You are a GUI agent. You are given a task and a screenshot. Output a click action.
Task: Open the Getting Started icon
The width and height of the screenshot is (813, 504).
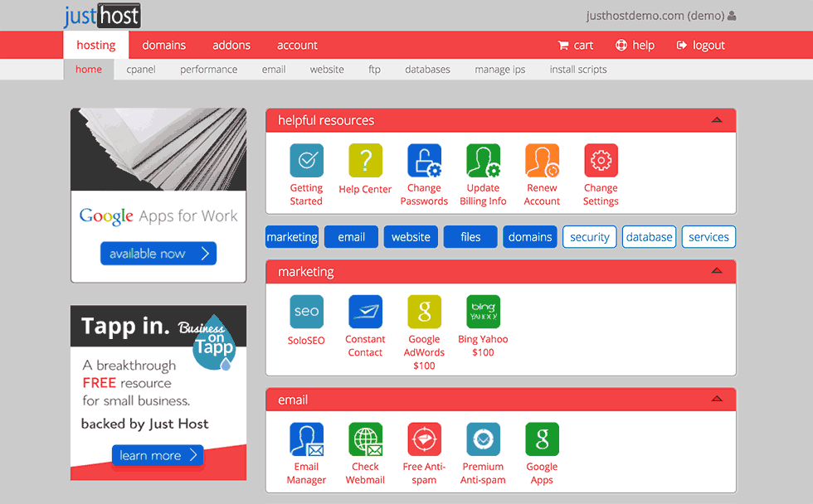tap(306, 161)
